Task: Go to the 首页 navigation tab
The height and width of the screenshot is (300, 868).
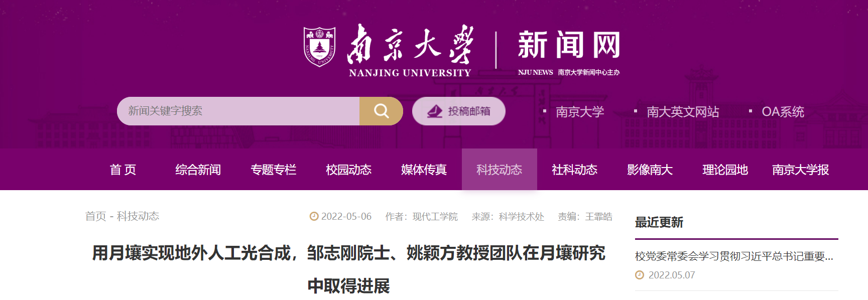Action: click(x=123, y=170)
